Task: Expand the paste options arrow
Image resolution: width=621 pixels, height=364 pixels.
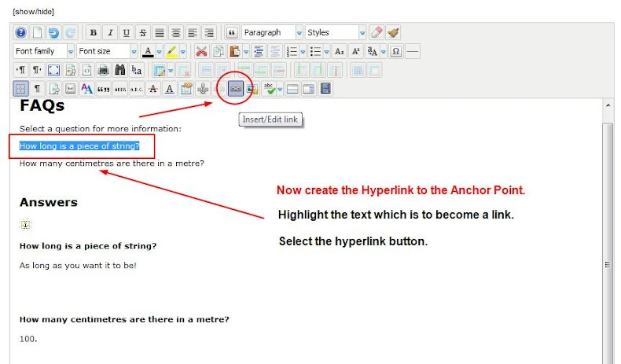Action: pos(246,52)
